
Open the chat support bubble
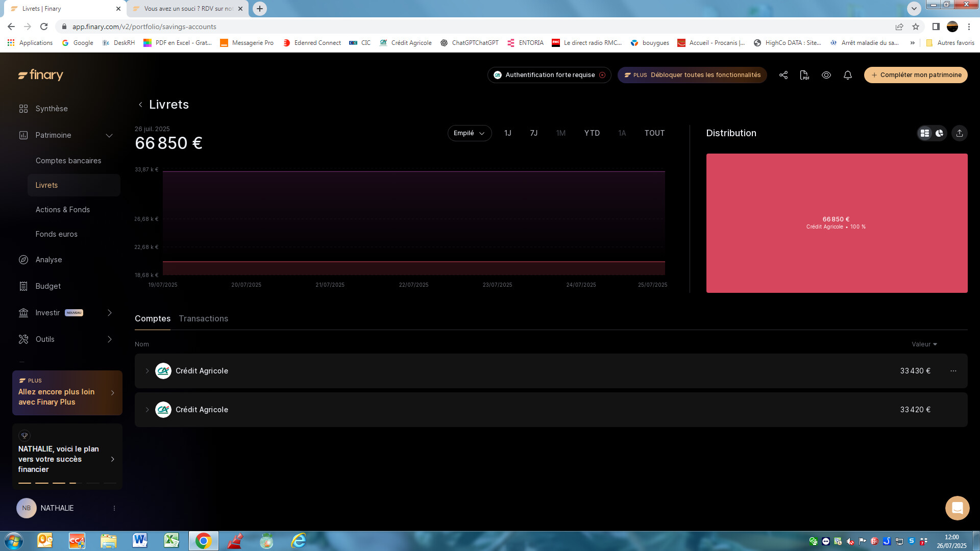coord(957,508)
